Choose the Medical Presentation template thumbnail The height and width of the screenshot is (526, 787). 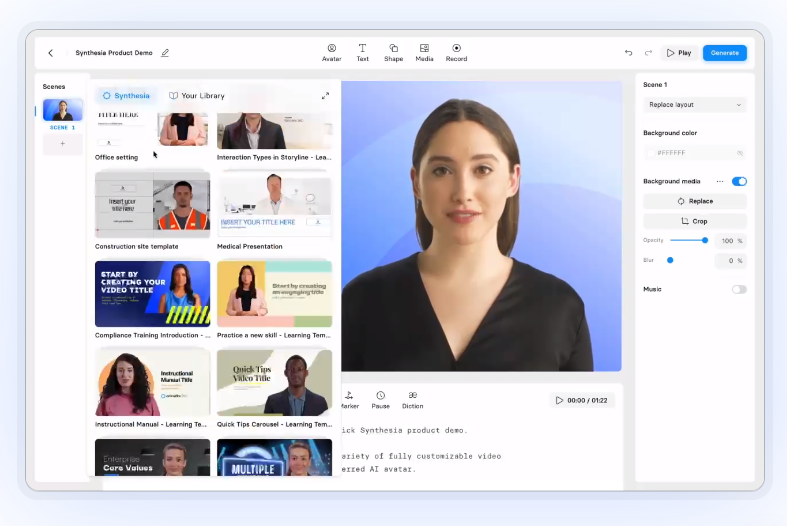point(274,205)
